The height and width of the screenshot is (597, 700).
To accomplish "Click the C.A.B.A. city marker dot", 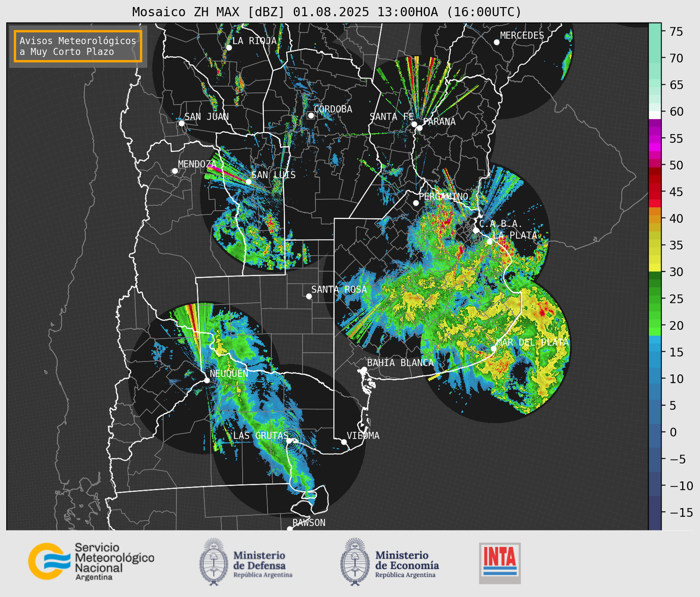I will (x=476, y=230).
